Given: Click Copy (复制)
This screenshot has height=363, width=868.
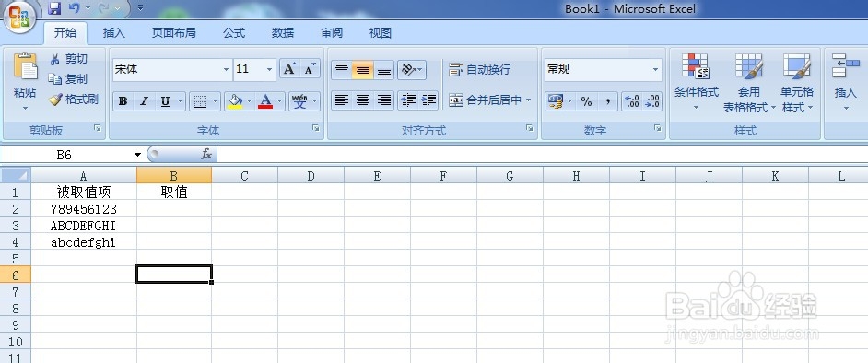Looking at the screenshot, I should click(68, 79).
